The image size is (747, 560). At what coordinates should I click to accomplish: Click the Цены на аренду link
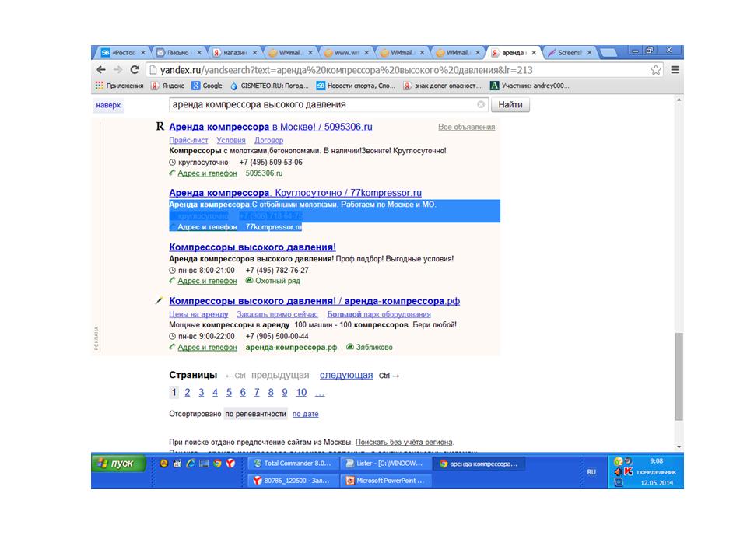[198, 314]
